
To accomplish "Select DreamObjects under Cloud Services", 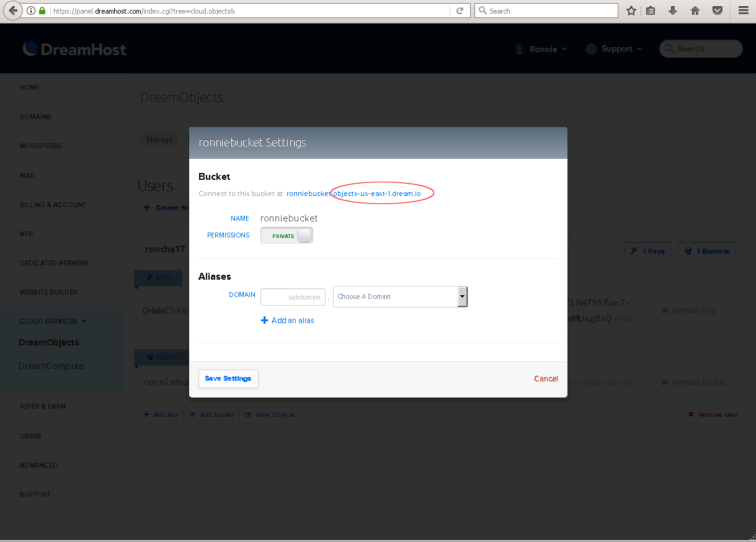I will tap(49, 342).
